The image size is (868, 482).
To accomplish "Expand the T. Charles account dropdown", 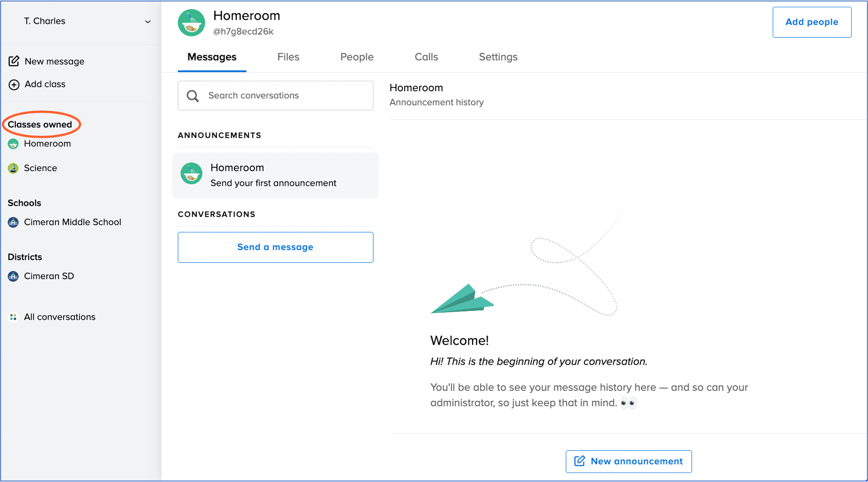I will (148, 22).
